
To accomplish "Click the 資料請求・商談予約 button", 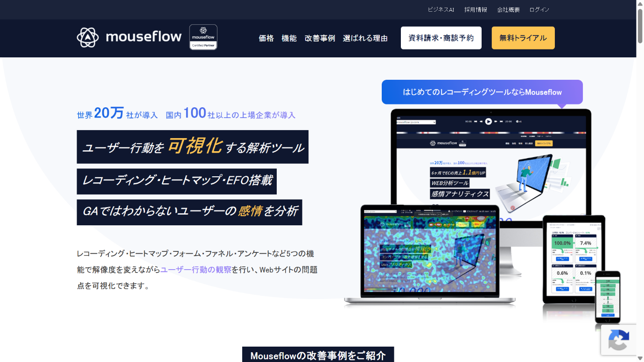I will point(441,38).
